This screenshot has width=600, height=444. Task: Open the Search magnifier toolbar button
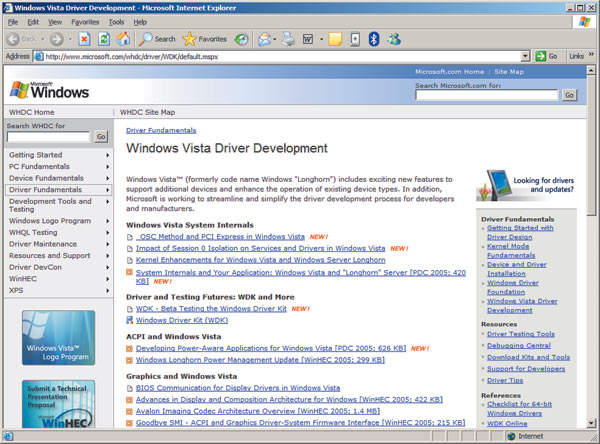click(x=157, y=39)
